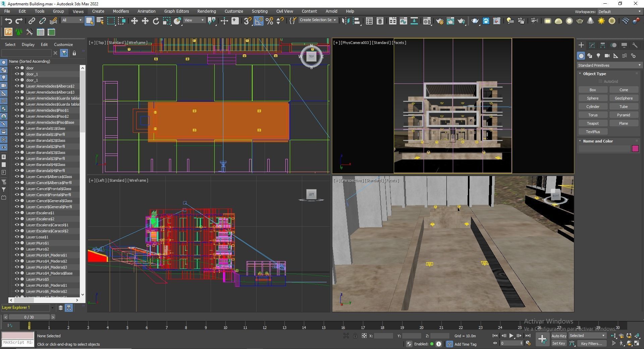Open the Civil View menu
The width and height of the screenshot is (644, 349).
(x=284, y=11)
